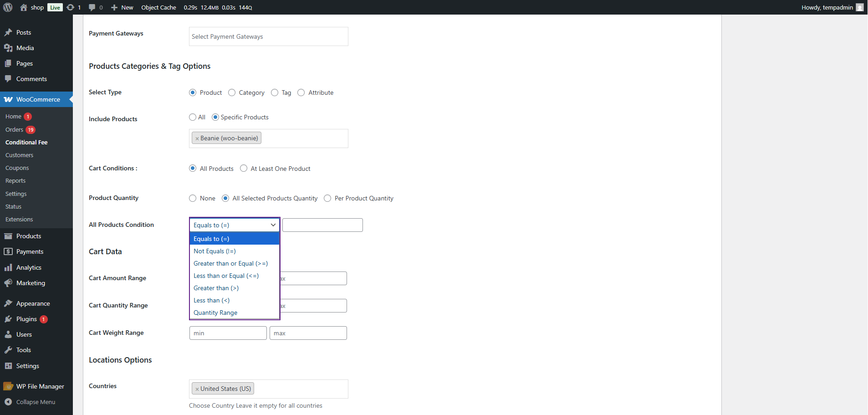Screen dimensions: 868x415
Task: Click the Collapse Menu arrow icon
Action: (8, 402)
